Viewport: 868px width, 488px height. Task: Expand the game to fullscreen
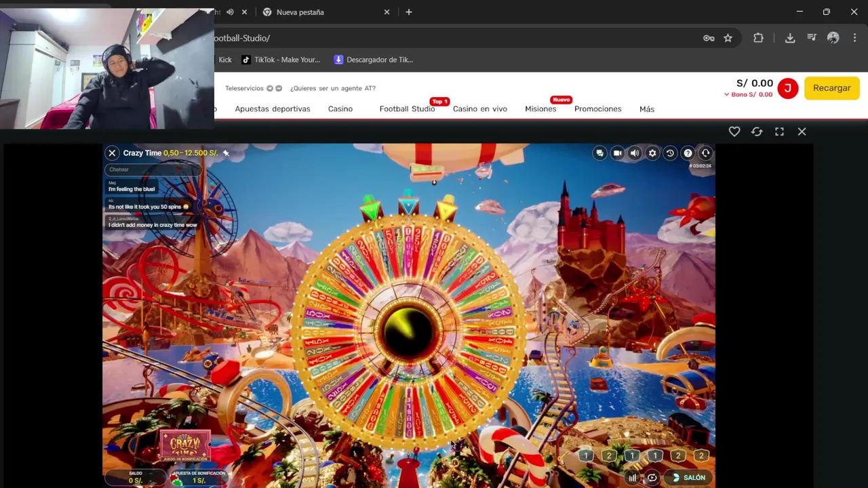coord(779,131)
